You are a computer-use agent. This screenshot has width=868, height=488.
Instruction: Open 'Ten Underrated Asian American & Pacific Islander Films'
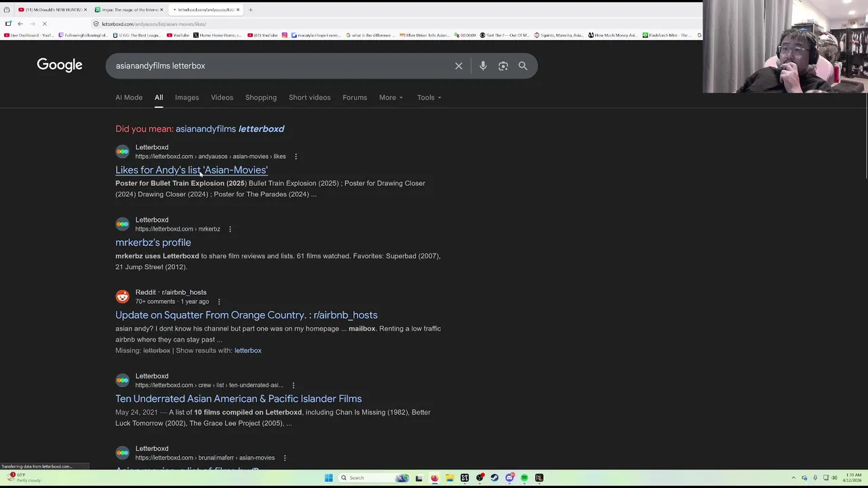pyautogui.click(x=238, y=399)
